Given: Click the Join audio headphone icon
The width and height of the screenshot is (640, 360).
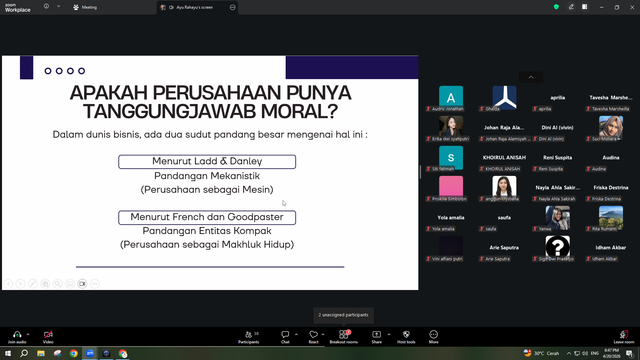Looking at the screenshot, I should click(17, 334).
